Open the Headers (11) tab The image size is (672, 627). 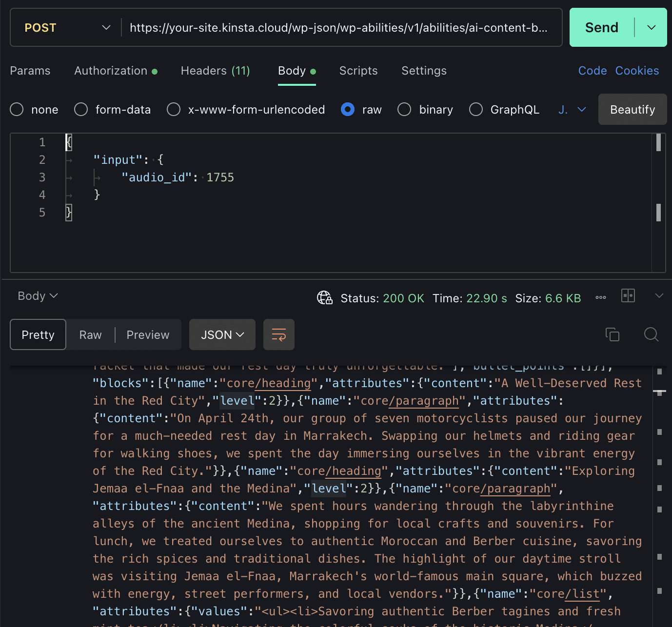[x=215, y=71]
